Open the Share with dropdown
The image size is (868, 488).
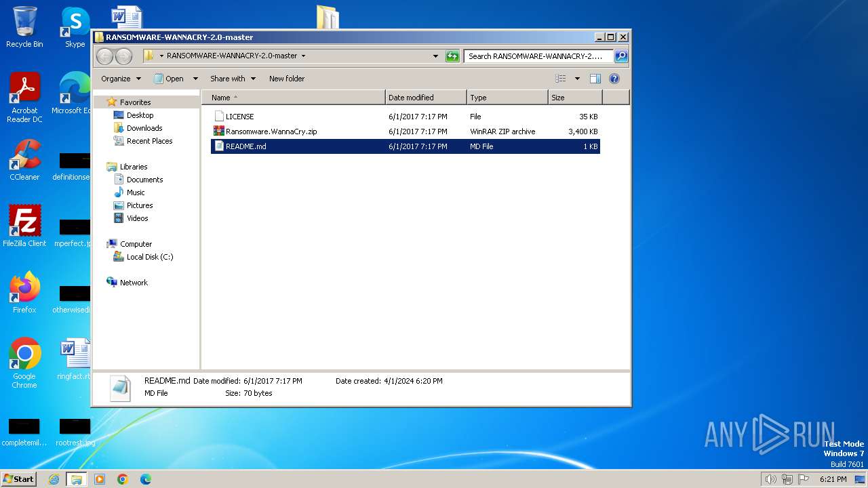(233, 79)
